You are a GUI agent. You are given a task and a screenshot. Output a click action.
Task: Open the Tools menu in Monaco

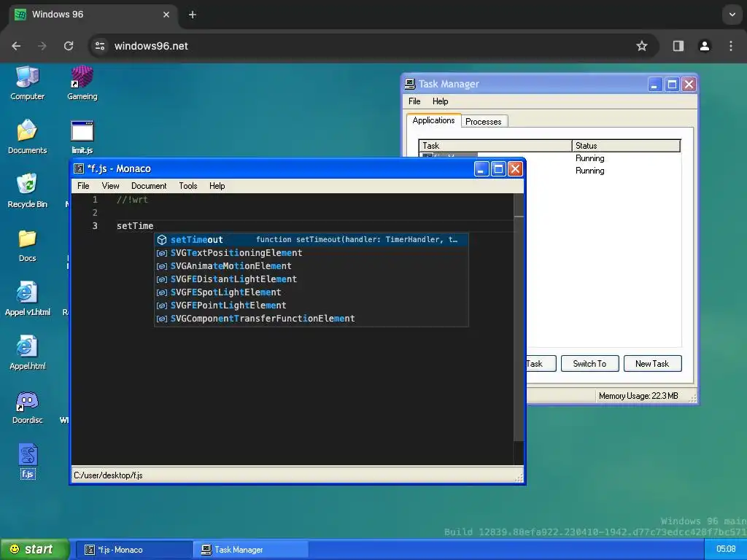188,186
